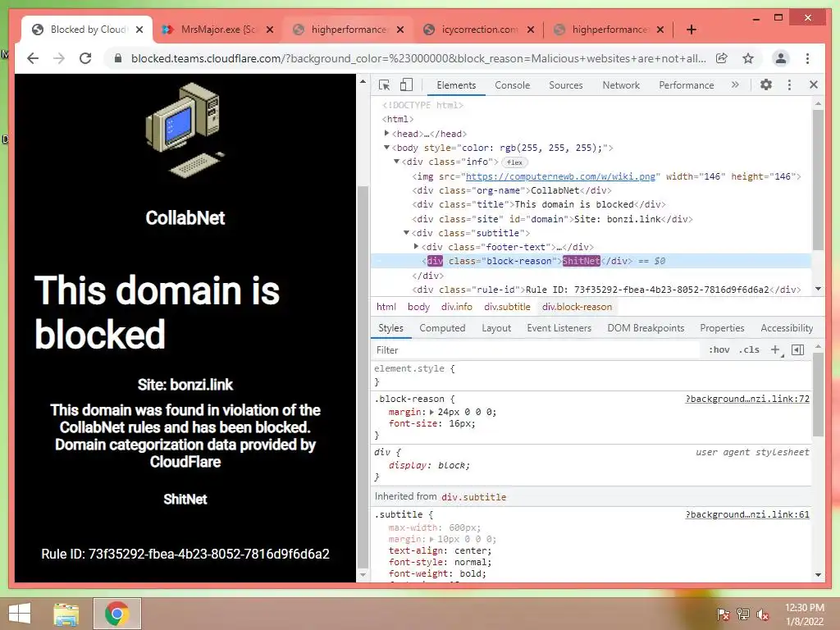Open DevTools customize three-dot menu
840x630 pixels.
pyautogui.click(x=789, y=84)
